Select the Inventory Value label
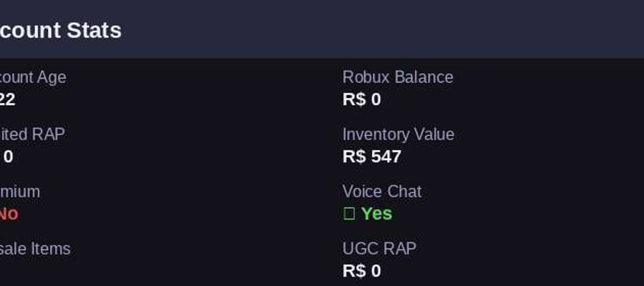Screen dimensions: 644x286 [399, 134]
